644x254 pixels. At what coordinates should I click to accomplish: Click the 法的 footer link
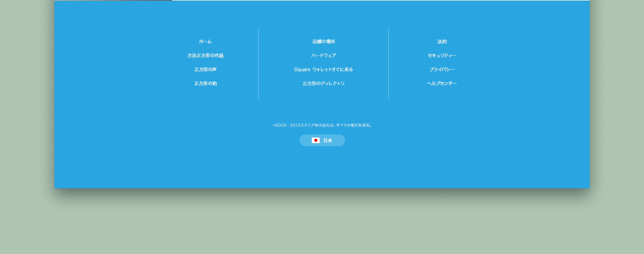click(442, 42)
